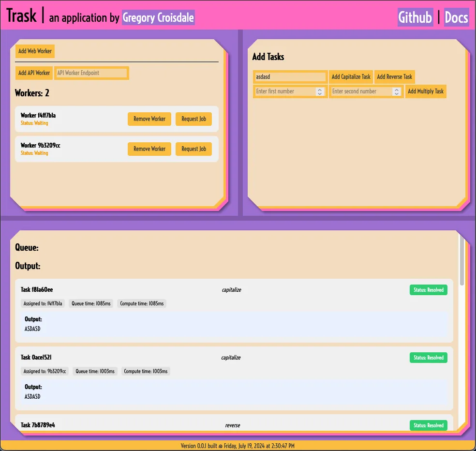The height and width of the screenshot is (451, 476).
Task: Click the Add Web Worker button
Action: pos(35,51)
